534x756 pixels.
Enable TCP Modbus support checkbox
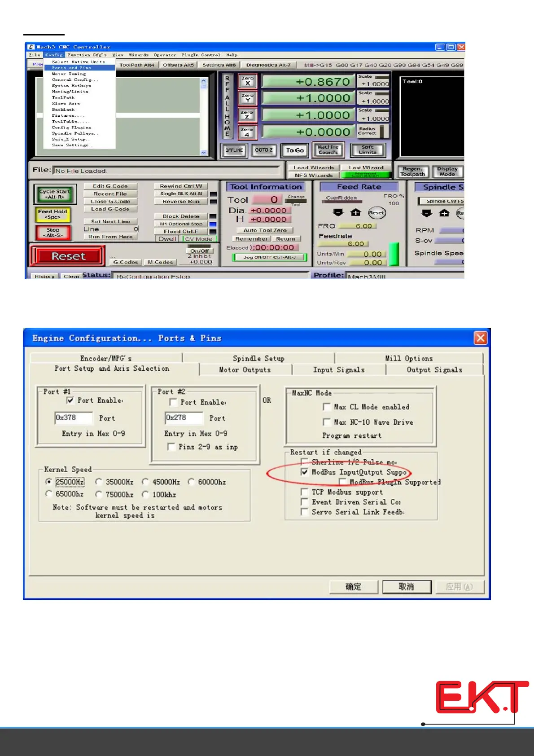(x=305, y=492)
